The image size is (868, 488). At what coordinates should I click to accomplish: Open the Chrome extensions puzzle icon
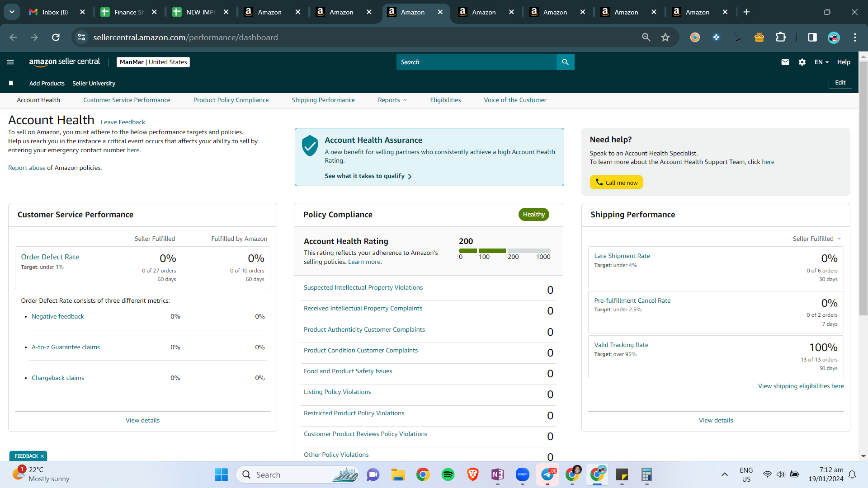click(x=781, y=38)
